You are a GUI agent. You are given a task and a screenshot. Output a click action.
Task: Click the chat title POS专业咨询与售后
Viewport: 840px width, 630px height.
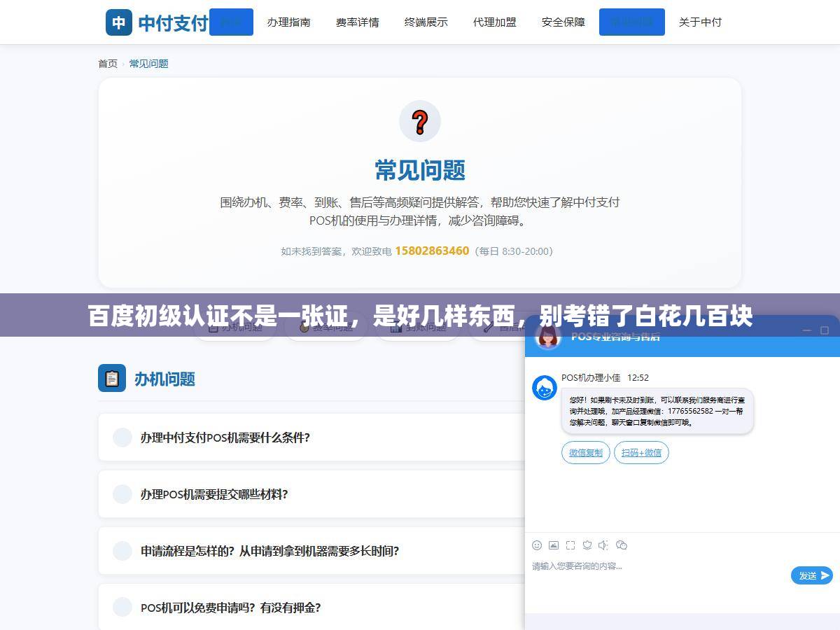click(615, 336)
